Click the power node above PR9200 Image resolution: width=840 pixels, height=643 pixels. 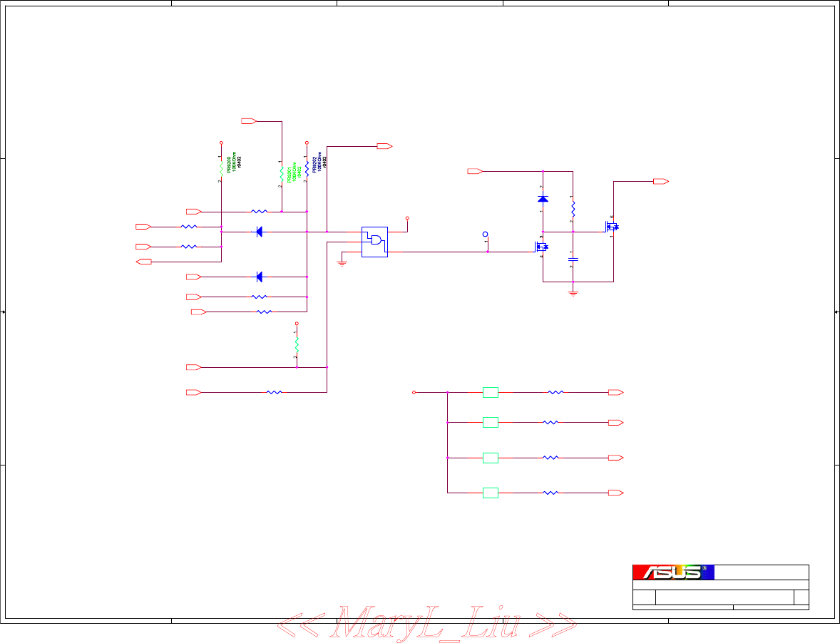pyautogui.click(x=221, y=143)
